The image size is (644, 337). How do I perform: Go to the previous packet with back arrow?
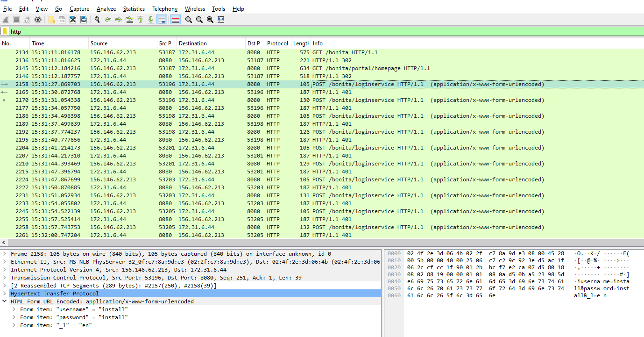108,20
